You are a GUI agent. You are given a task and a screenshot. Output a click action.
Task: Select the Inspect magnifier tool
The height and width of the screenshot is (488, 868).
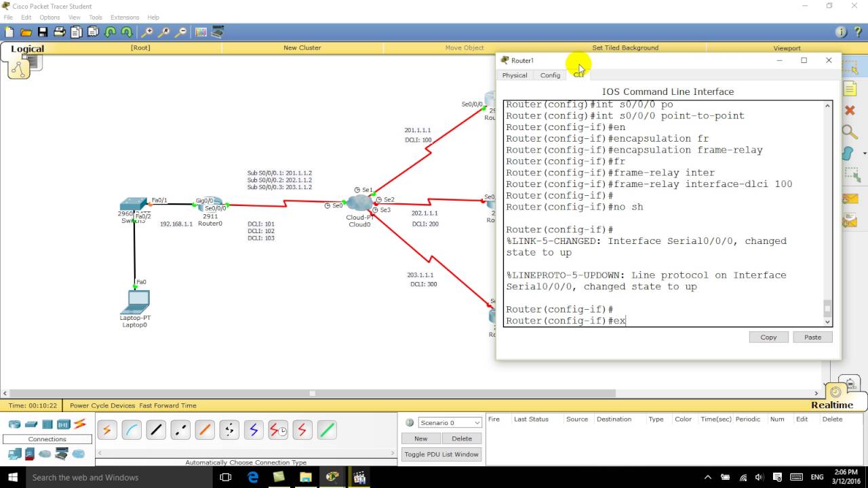pos(850,131)
